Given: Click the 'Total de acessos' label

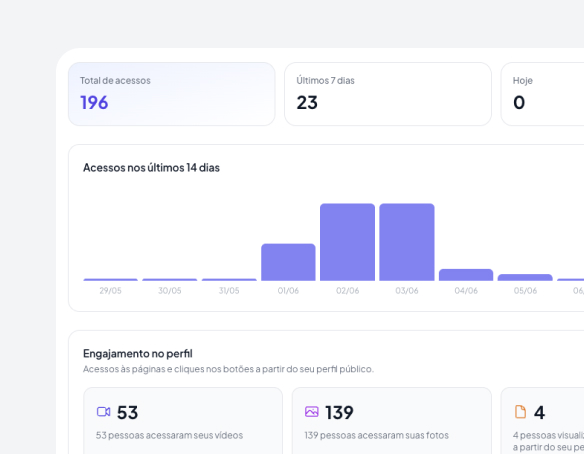Looking at the screenshot, I should 115,80.
